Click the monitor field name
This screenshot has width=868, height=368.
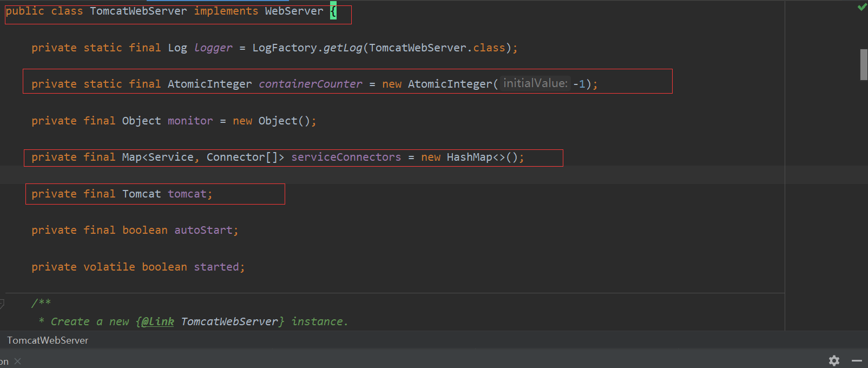(190, 121)
